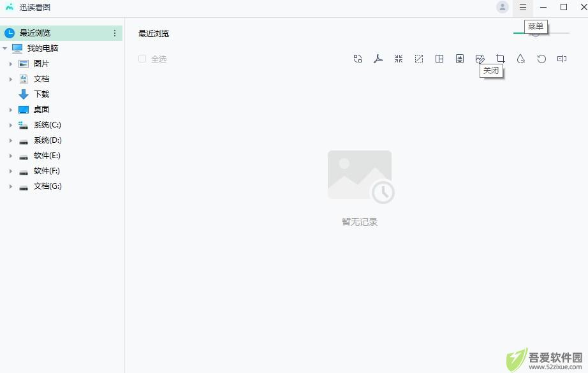Tick the 全选 checkbox
The width and height of the screenshot is (588, 373).
pyautogui.click(x=142, y=59)
